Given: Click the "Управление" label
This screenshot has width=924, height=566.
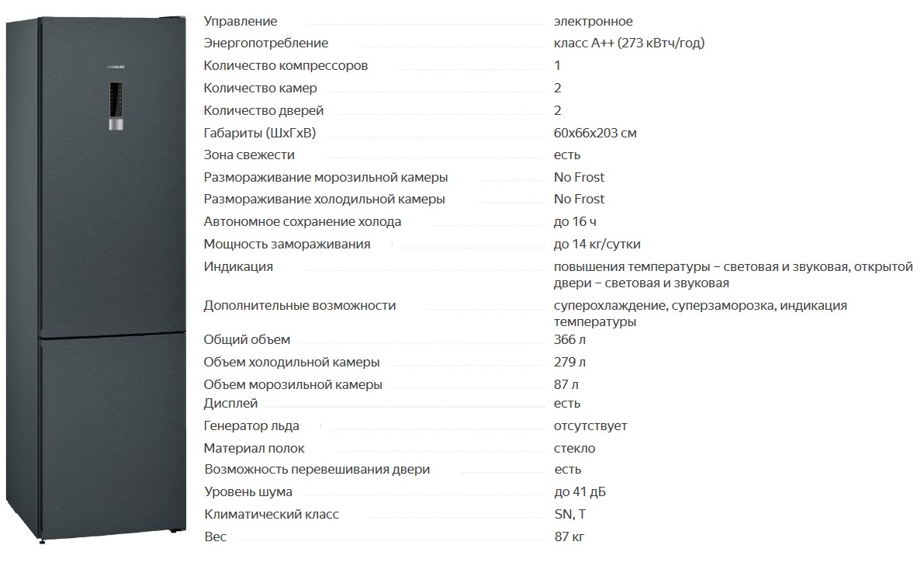Looking at the screenshot, I should pos(240,21).
